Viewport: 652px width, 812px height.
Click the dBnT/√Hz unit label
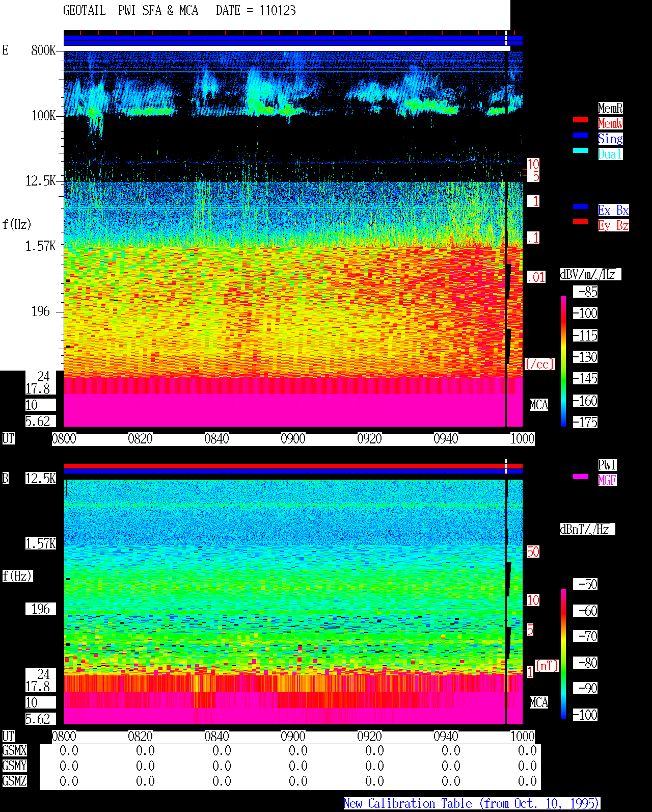587,529
